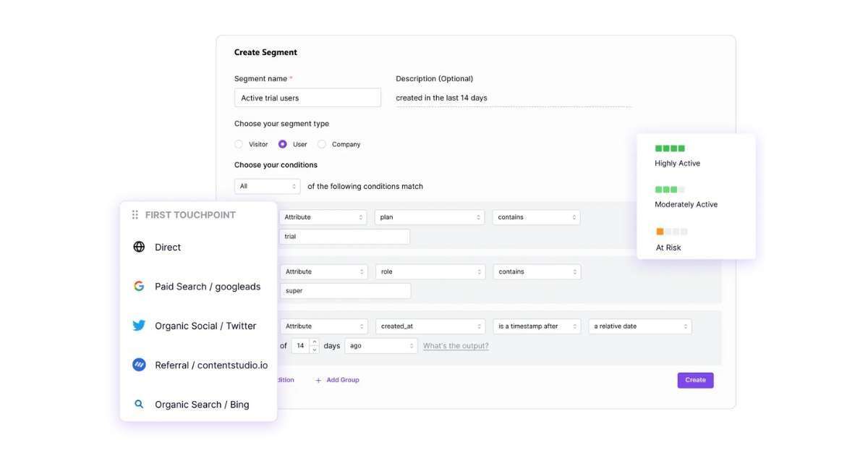Image resolution: width=868 pixels, height=456 pixels.
Task: Open the All conditions match dropdown
Action: 268,186
